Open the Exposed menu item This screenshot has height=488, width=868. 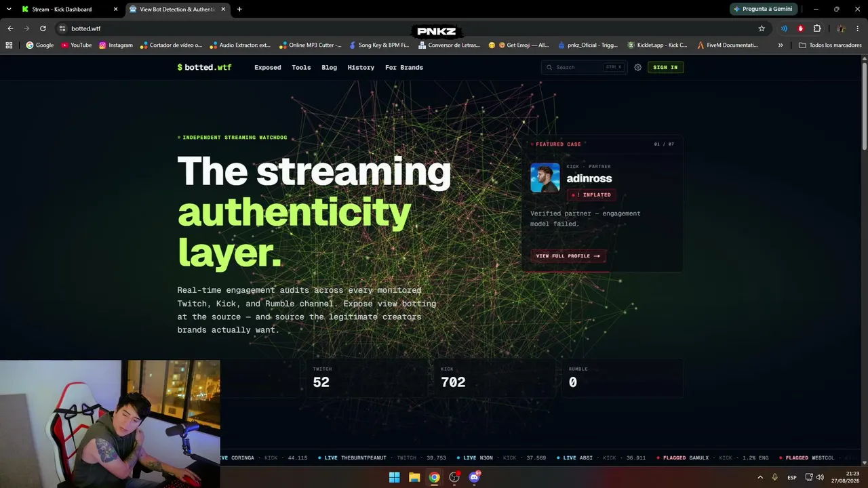click(x=268, y=67)
